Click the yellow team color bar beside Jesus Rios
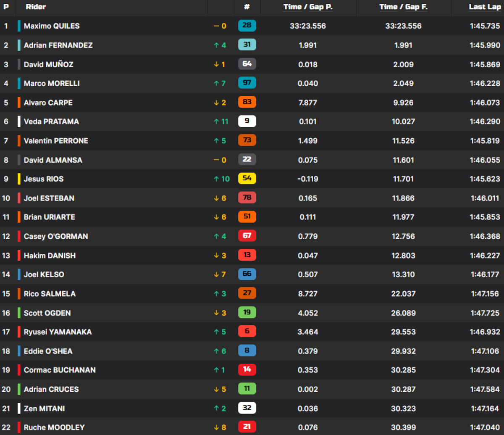Screen dimensions: 504x435 [19, 179]
